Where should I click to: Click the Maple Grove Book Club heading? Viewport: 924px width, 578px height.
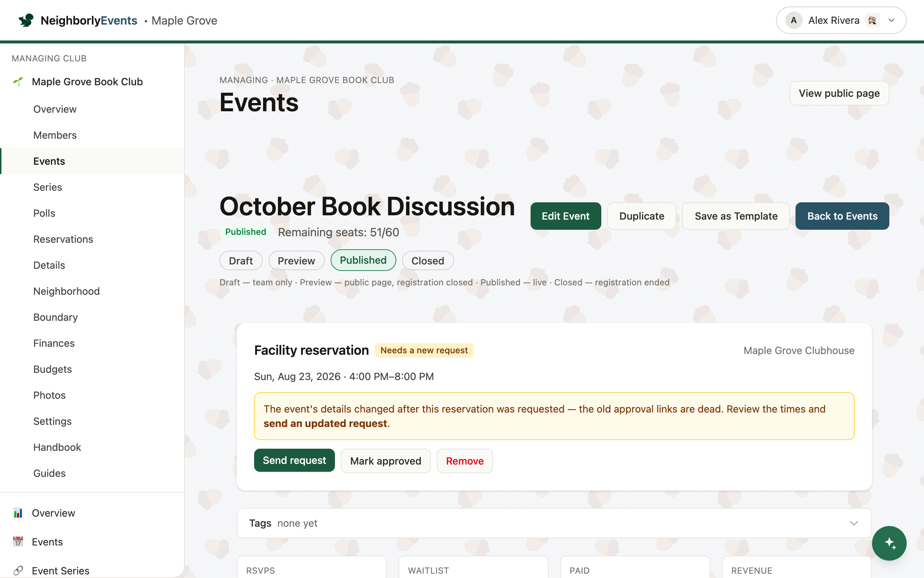tap(87, 81)
